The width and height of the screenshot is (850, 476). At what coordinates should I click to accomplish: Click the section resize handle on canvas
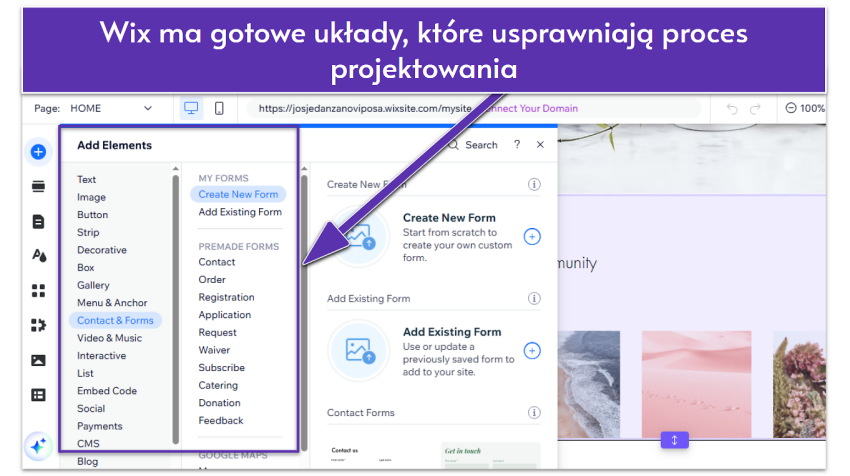coord(674,440)
